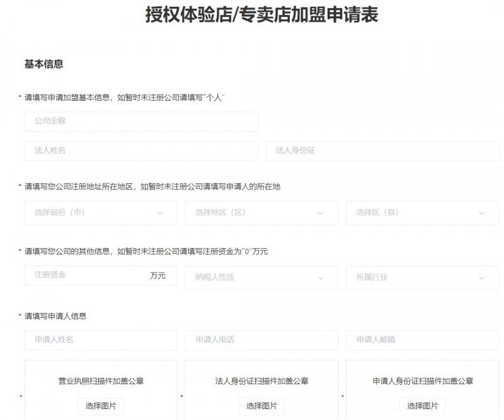504x420 pixels.
Task: Open the 选择区（县）dropdown
Action: point(422,213)
